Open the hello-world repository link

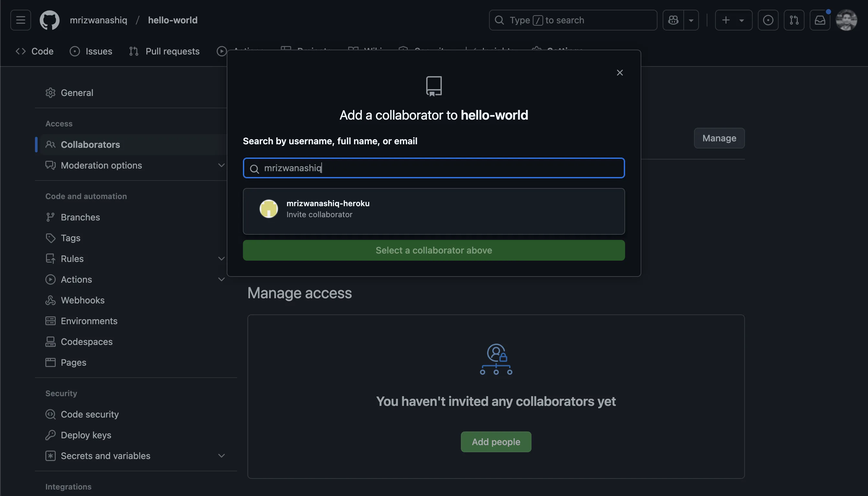pyautogui.click(x=173, y=20)
